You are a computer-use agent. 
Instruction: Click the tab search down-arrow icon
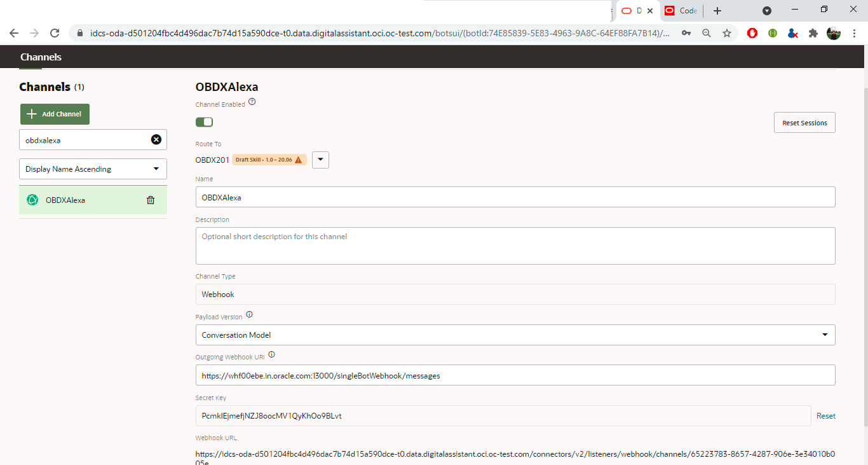point(767,11)
